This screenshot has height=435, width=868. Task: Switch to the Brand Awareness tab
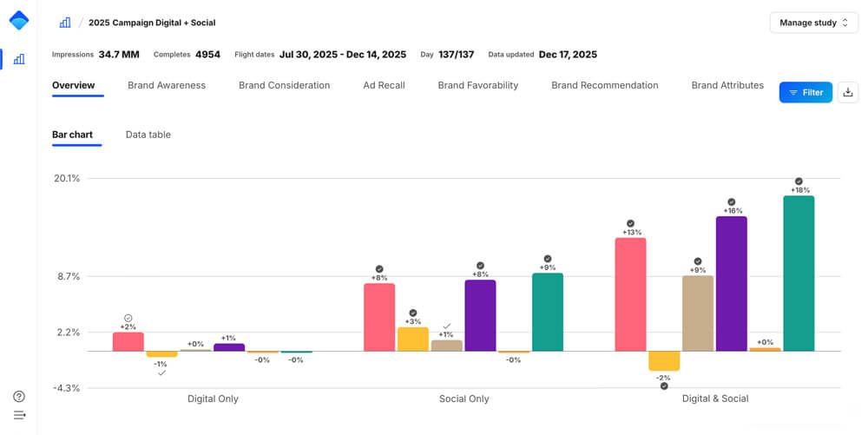pyautogui.click(x=167, y=85)
